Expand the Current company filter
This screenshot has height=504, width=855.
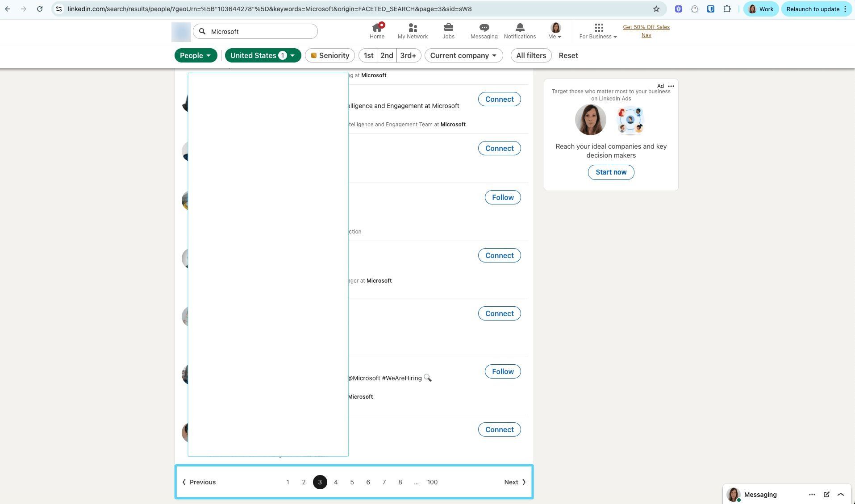(x=463, y=55)
